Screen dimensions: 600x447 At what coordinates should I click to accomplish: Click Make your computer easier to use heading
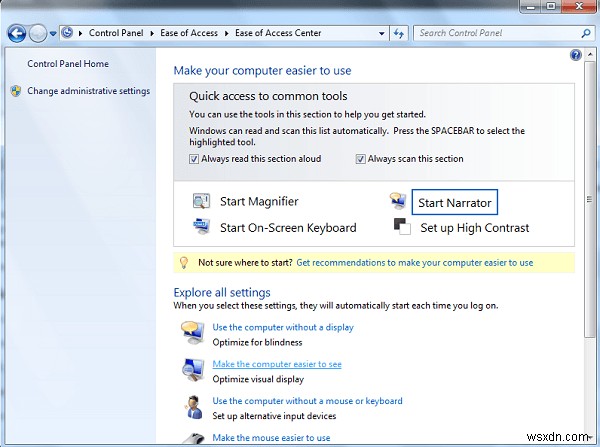[x=262, y=71]
